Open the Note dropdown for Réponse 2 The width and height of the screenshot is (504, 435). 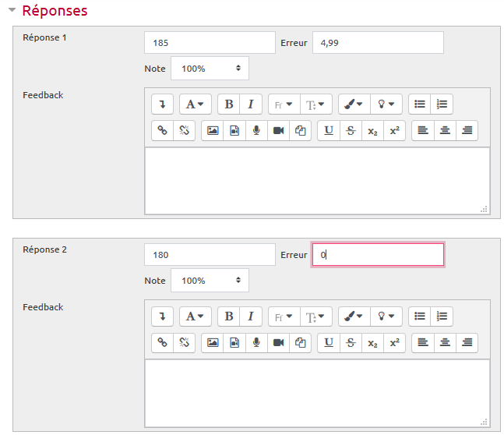coord(210,281)
